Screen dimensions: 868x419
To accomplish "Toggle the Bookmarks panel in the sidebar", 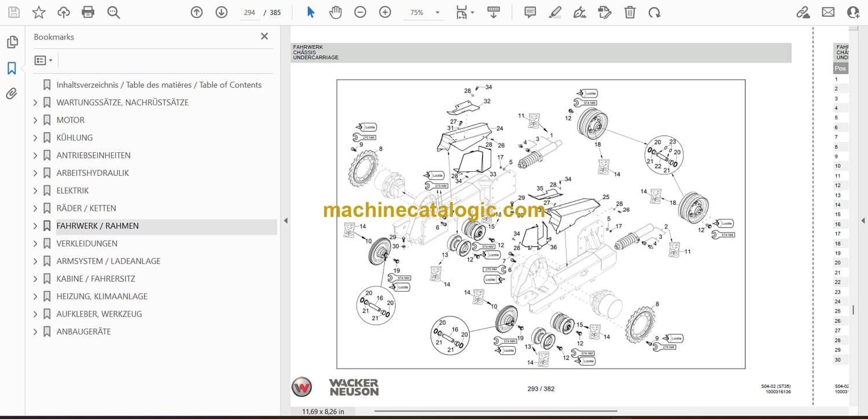I will (x=12, y=68).
